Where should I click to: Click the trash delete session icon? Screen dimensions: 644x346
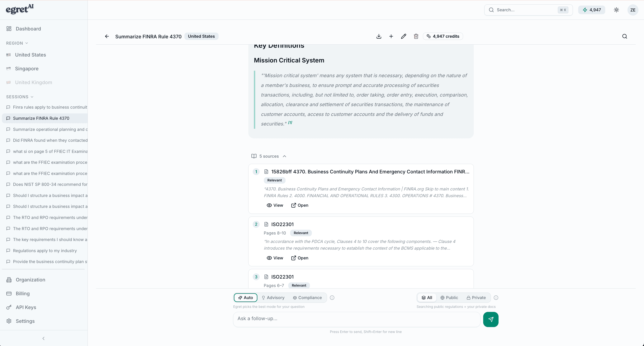416,36
